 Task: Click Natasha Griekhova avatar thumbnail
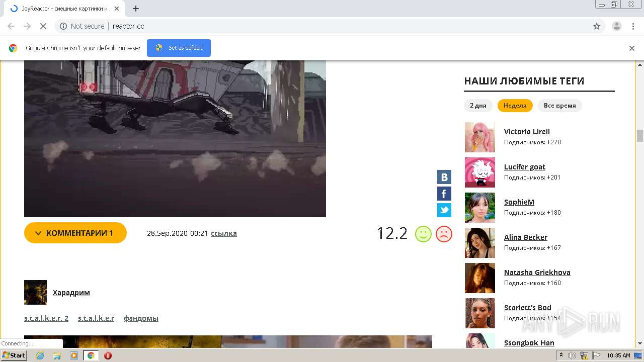pyautogui.click(x=480, y=278)
